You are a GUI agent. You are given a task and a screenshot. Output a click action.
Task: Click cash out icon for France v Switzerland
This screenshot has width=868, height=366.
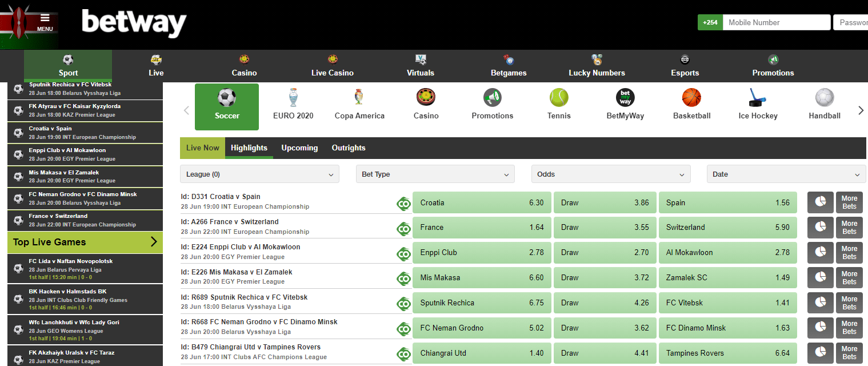point(404,228)
